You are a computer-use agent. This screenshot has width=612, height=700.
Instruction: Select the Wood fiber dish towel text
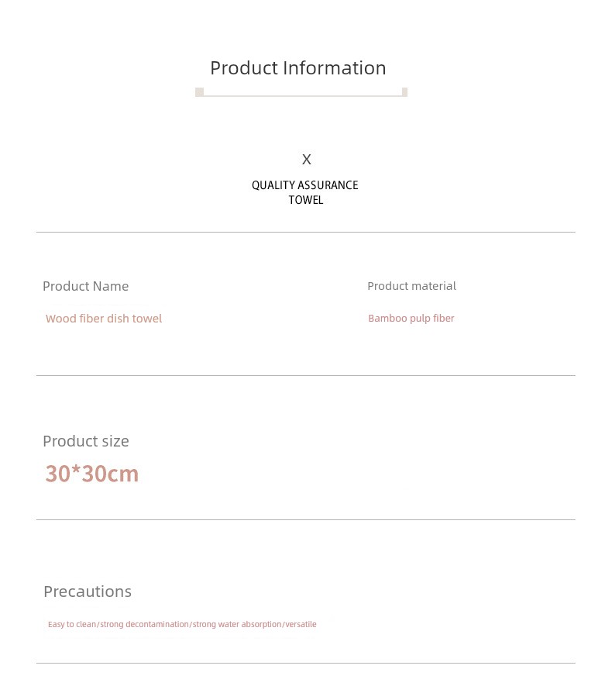[104, 319]
